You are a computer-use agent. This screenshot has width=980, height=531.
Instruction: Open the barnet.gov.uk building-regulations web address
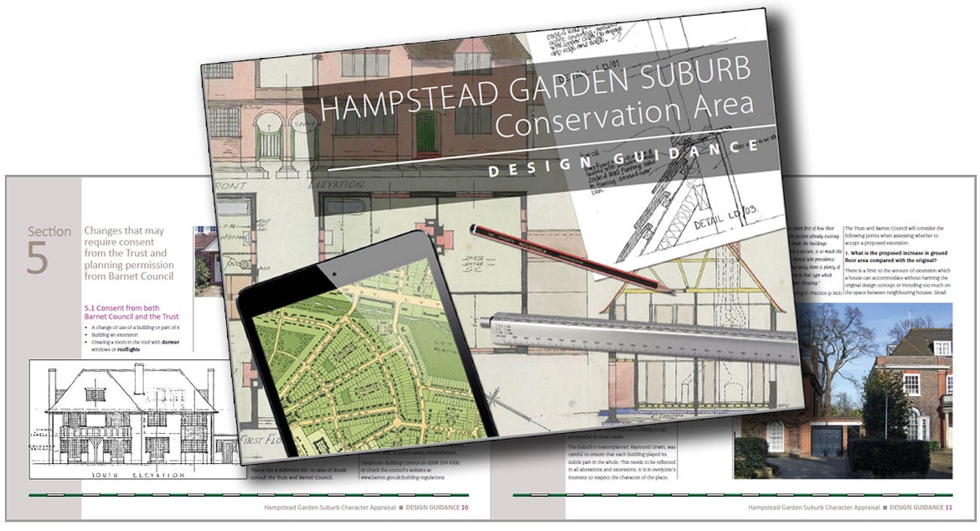(402, 477)
